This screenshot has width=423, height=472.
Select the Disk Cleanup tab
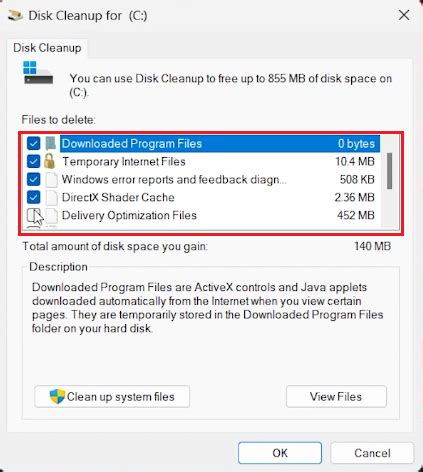pos(47,48)
